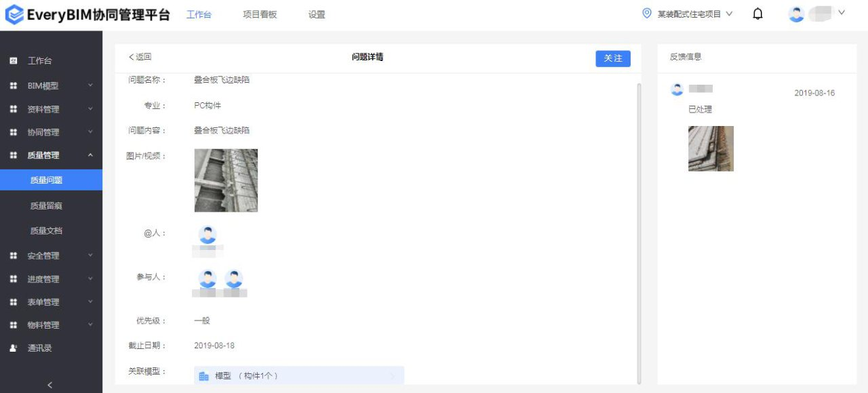The height and width of the screenshot is (393, 868).
Task: Click the location pin icon by project name
Action: coord(647,13)
